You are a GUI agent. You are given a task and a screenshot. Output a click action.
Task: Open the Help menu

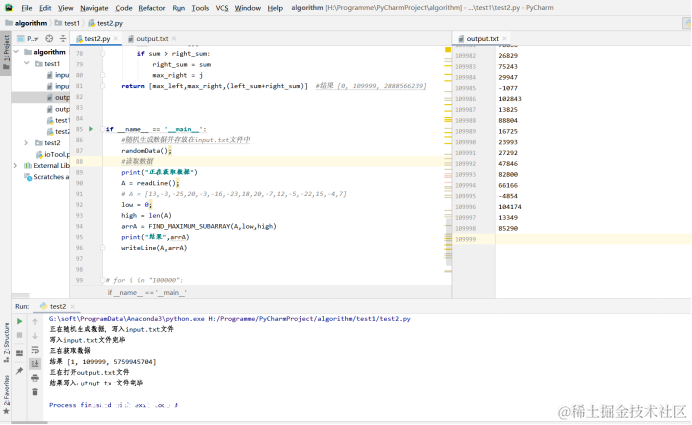coord(275,8)
